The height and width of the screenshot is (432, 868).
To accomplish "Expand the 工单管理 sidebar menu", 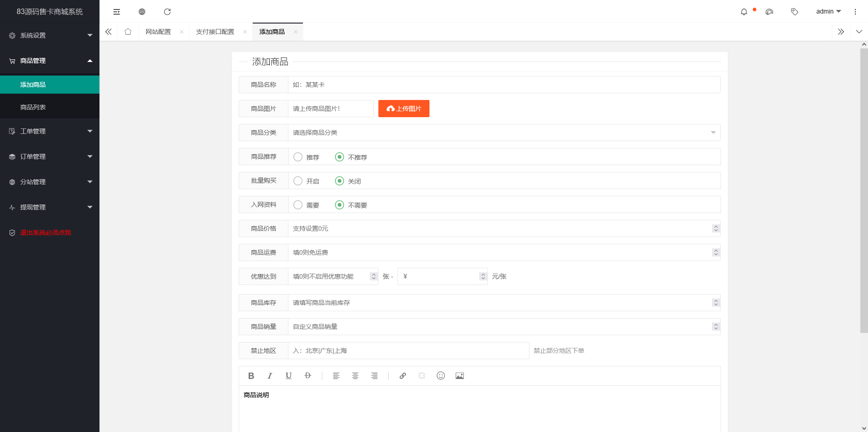I will tap(50, 131).
